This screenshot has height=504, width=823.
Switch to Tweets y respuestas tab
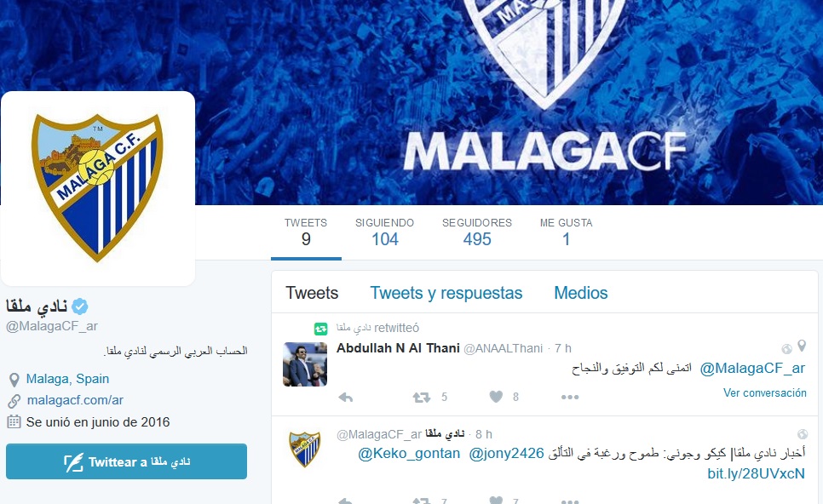click(x=446, y=293)
